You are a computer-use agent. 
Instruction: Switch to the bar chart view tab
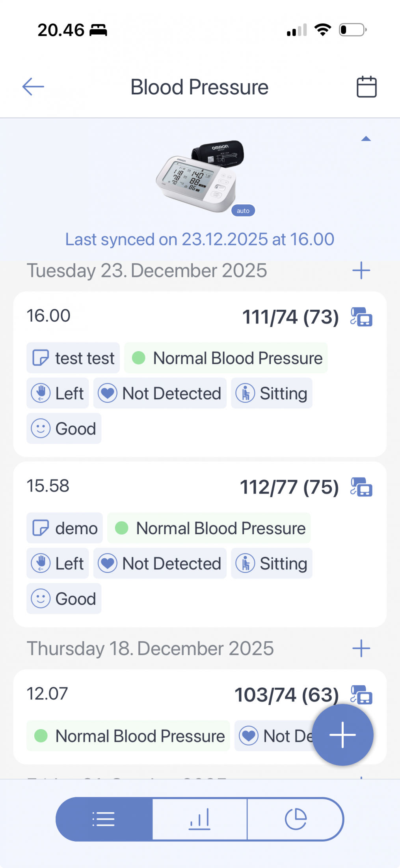199,819
